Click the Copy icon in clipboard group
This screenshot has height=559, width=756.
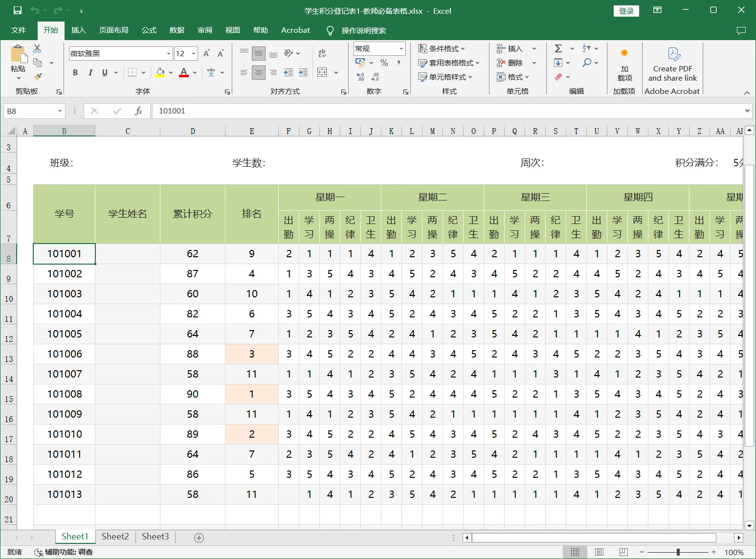pos(37,63)
